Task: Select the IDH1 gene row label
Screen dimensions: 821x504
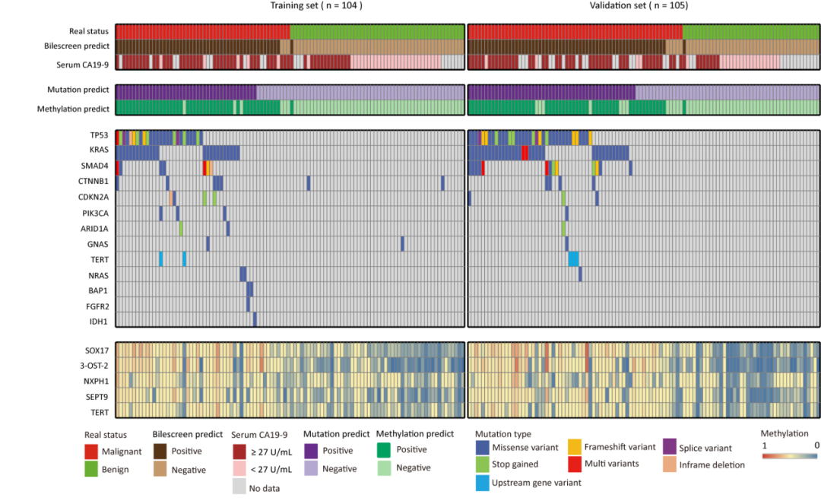Action: point(99,321)
